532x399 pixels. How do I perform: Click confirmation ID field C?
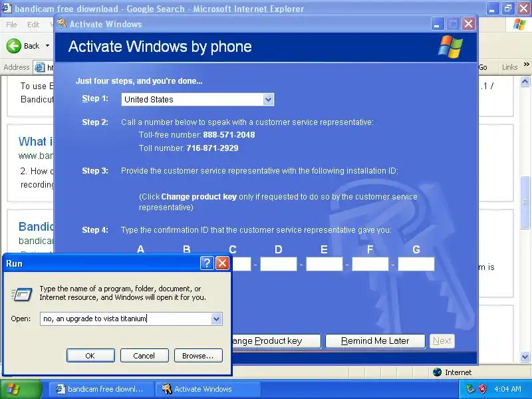pos(241,264)
